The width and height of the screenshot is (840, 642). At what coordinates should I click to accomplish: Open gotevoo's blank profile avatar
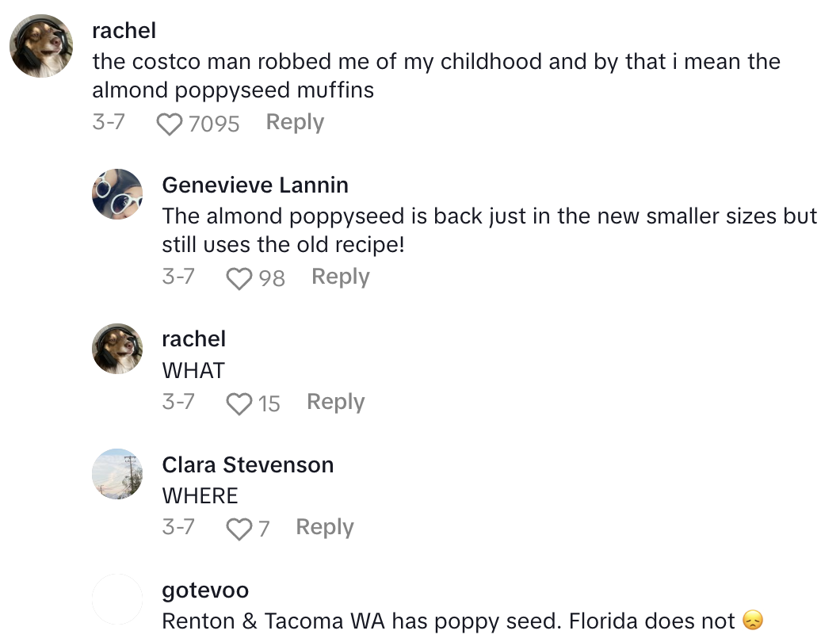coord(117,598)
